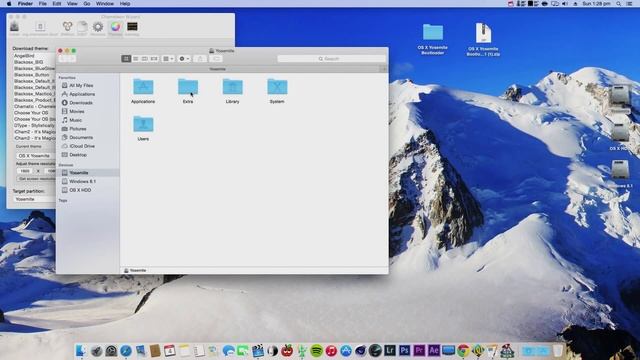Open the document DSDT tab in Chameleon Wizard
The height and width of the screenshot is (360, 640).
(82, 28)
